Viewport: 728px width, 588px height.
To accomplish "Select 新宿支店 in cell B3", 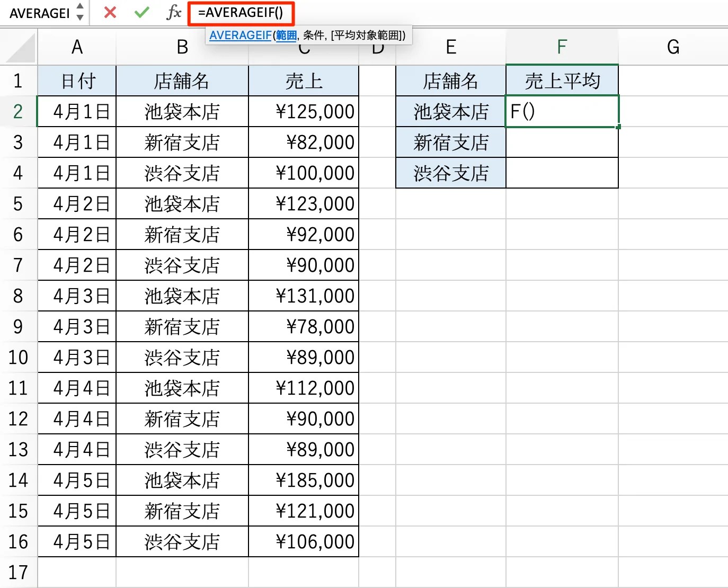I will tap(182, 142).
